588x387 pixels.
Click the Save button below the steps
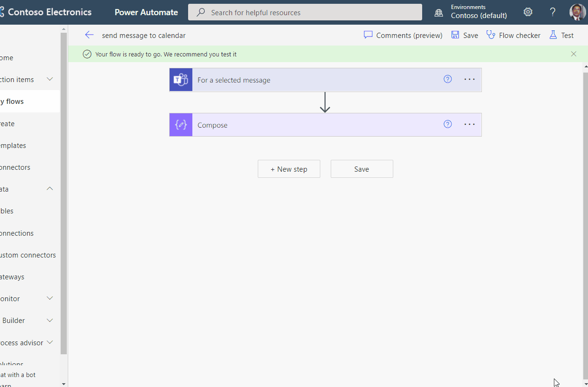[362, 169]
